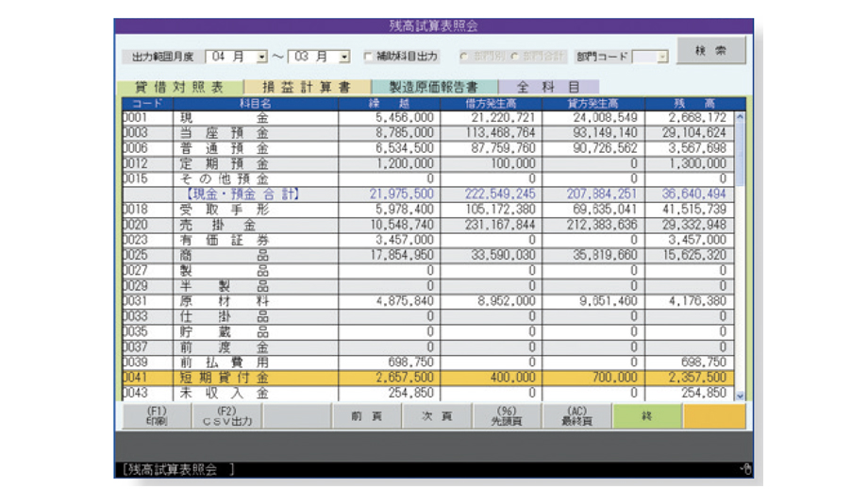Click balance value 29,104,624
Viewport: 868px width, 489px height.
click(x=693, y=133)
